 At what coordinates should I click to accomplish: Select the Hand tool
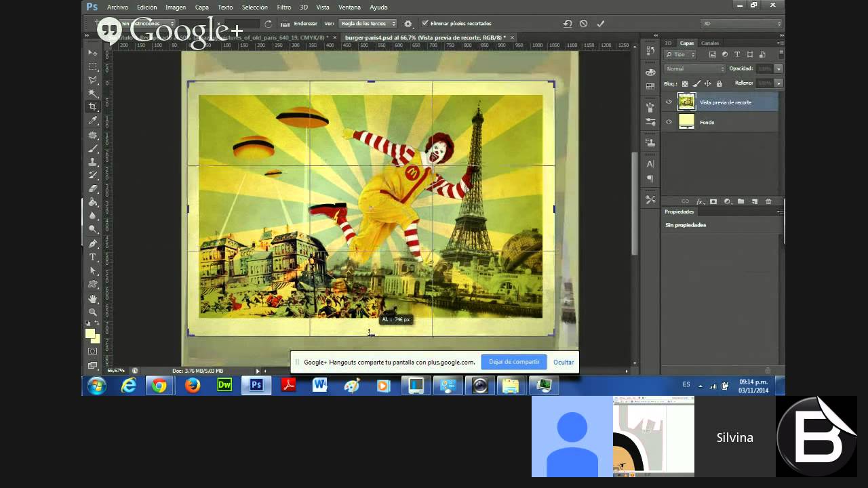click(93, 298)
